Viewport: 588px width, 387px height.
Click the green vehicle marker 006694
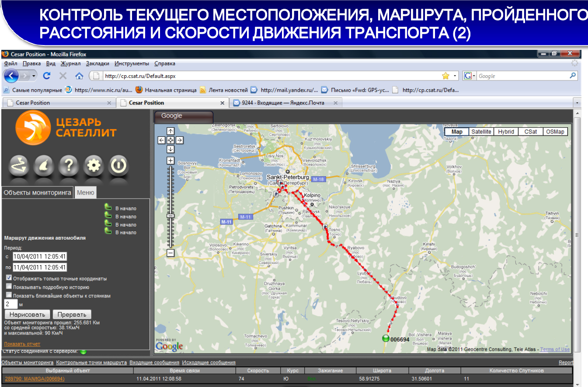385,338
